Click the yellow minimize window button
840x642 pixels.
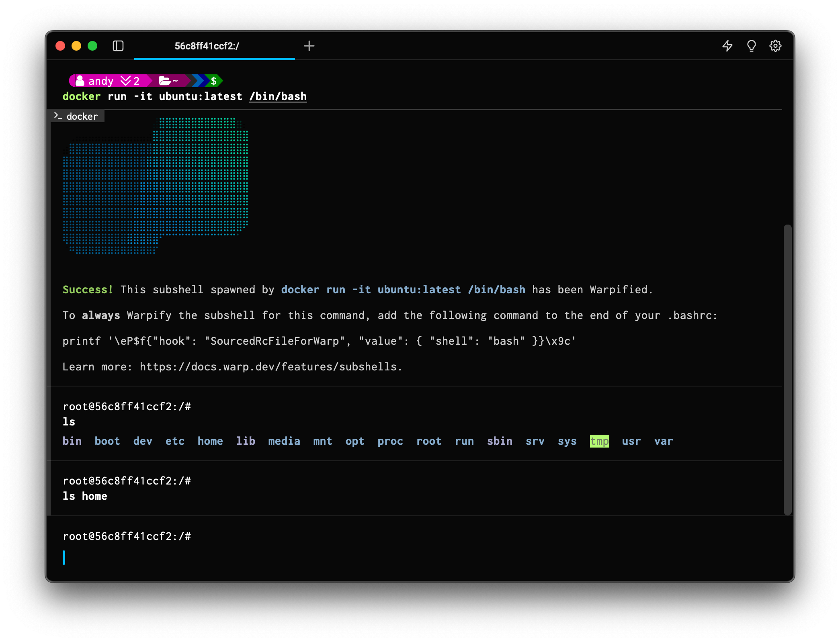[x=76, y=46]
